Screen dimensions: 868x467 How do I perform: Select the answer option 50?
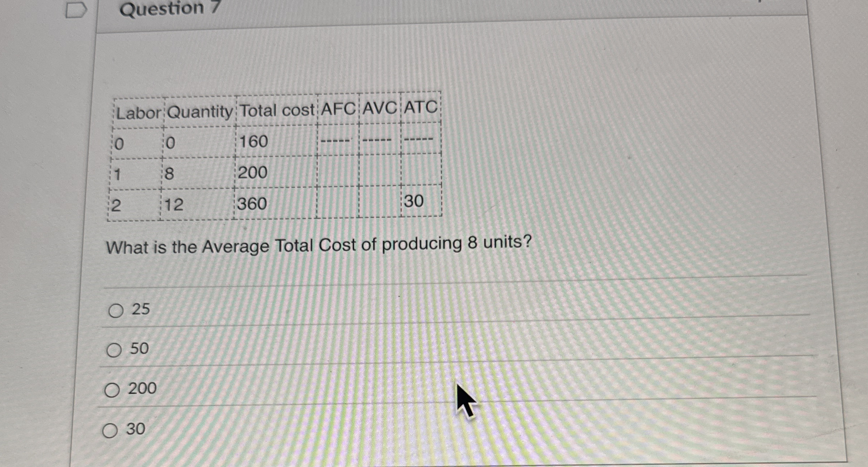coord(114,350)
